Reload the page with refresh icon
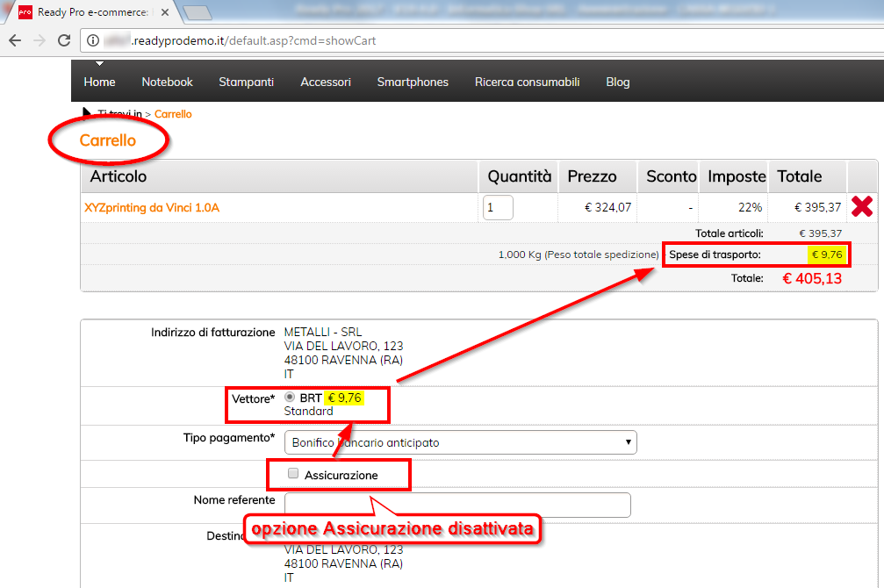Screen dimensions: 884x588 64,40
